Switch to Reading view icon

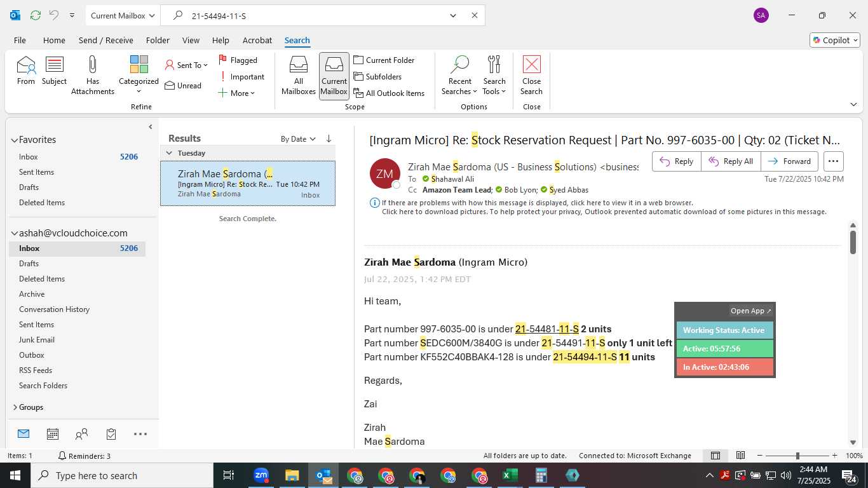(x=740, y=456)
